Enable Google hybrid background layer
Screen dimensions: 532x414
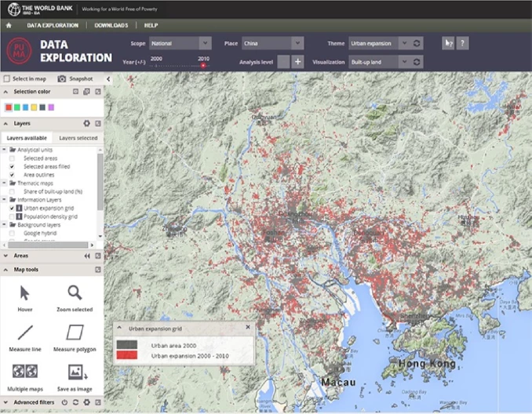point(12,234)
